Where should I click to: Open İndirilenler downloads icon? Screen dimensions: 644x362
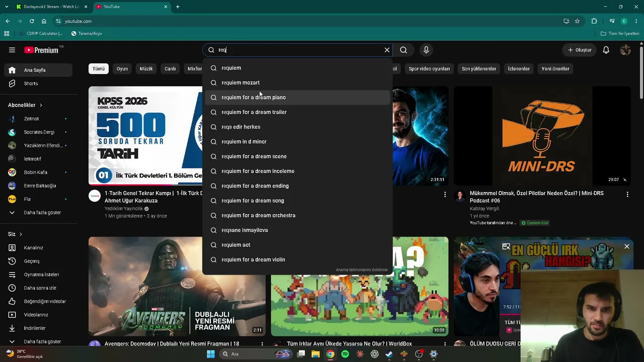(x=12, y=328)
